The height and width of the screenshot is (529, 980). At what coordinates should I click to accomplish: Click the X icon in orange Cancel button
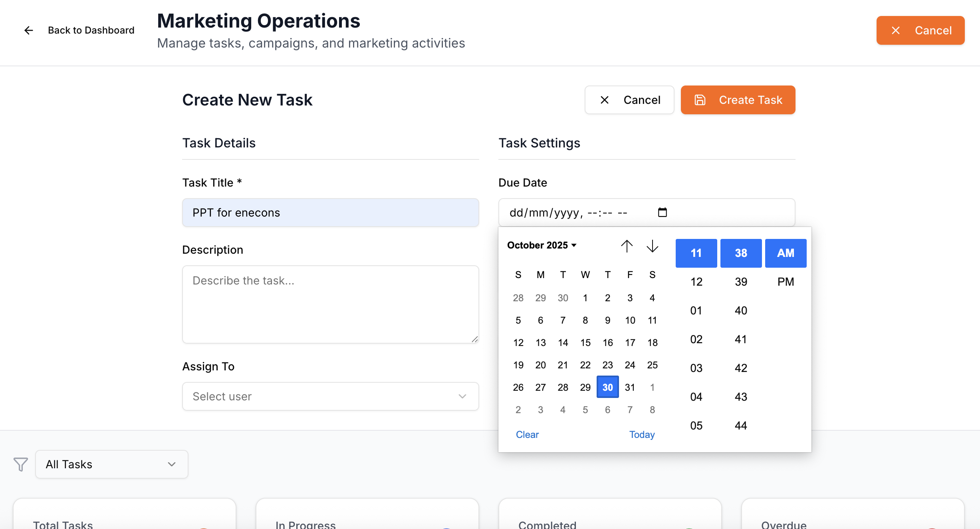[896, 30]
